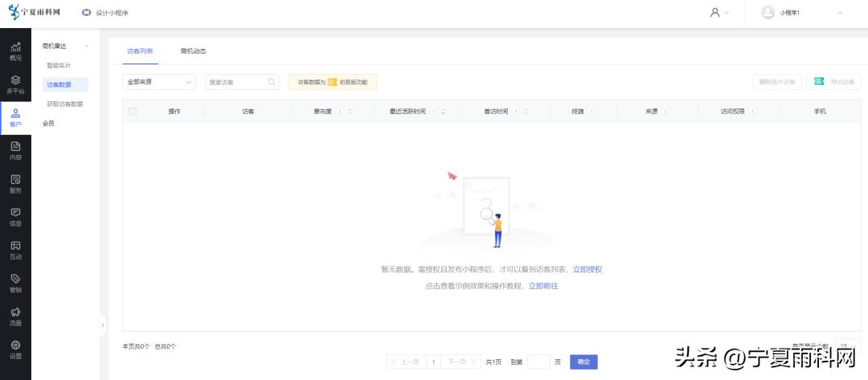Collapse the secondary sidebar with the arrow handle
The width and height of the screenshot is (868, 380).
[x=103, y=325]
